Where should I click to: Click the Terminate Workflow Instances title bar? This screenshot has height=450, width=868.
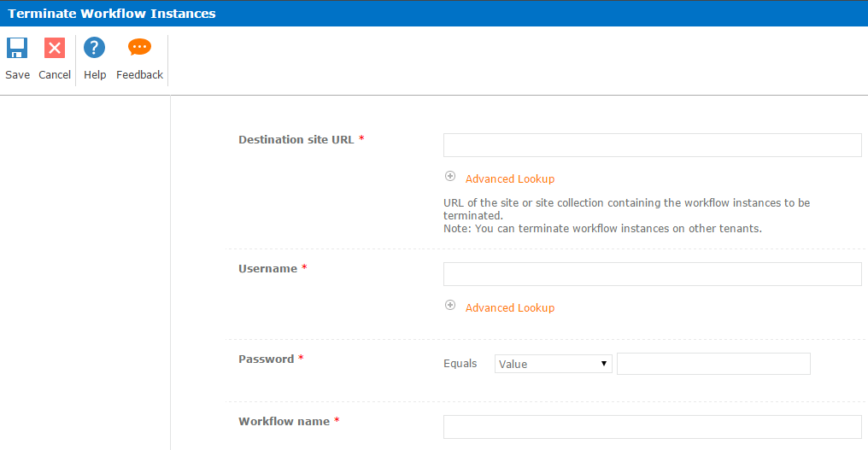112,14
